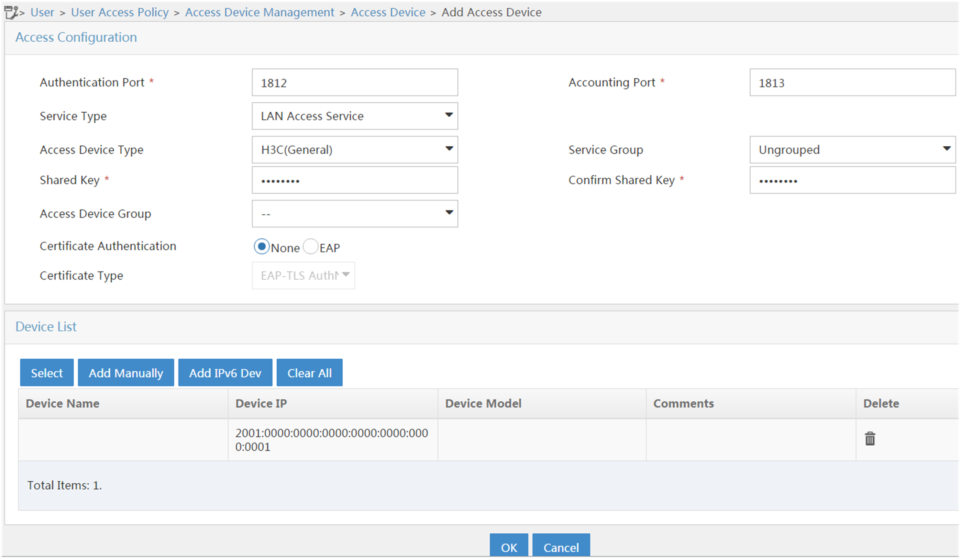Go to User breadcrumb link
Image resolution: width=961 pixels, height=560 pixels.
(x=42, y=12)
